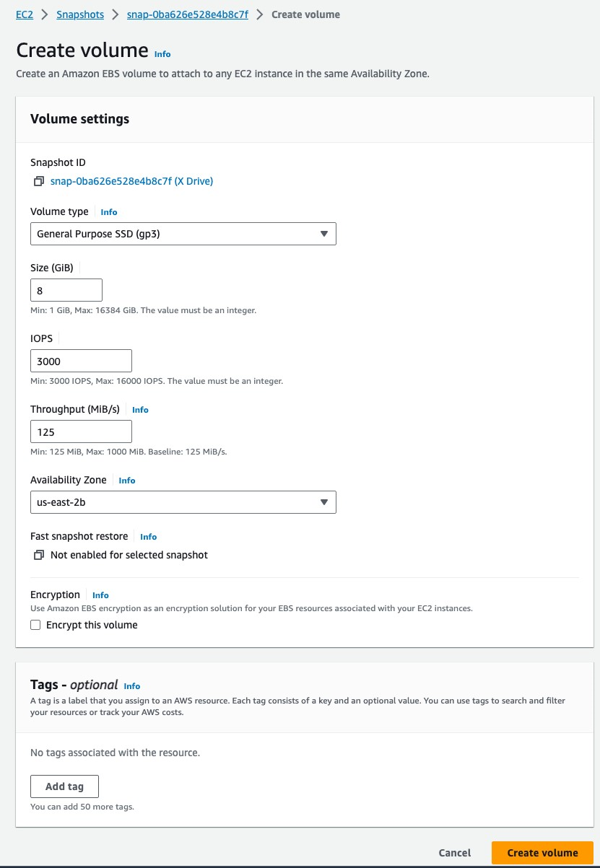Open snap-0ba626e528e4b8c7f breadcrumb link

pos(187,14)
